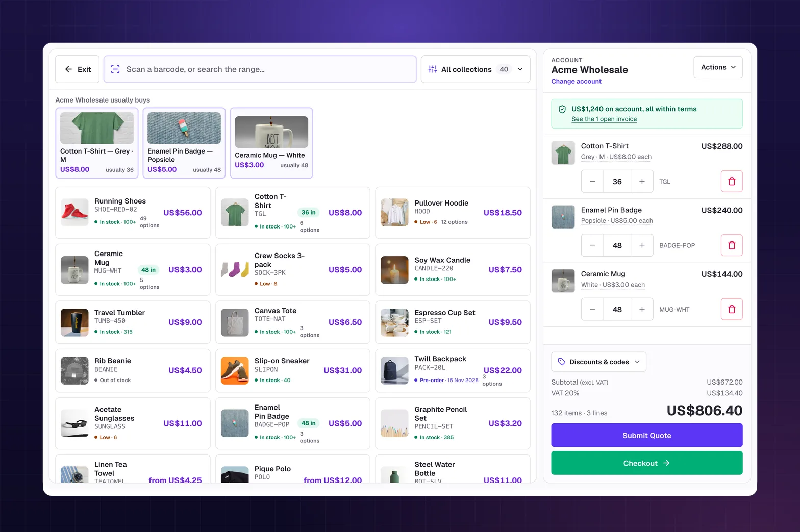Open the See the 1 open invoice link
Image resolution: width=800 pixels, height=532 pixels.
604,119
